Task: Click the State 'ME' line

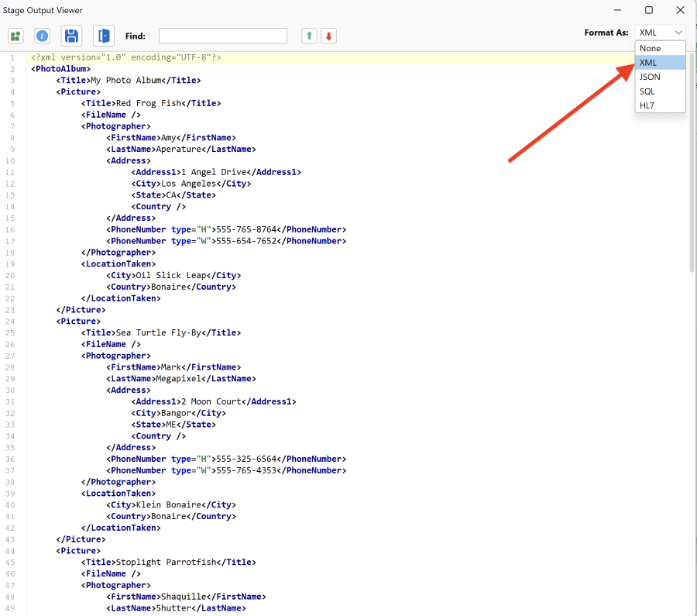Action: 173,425
